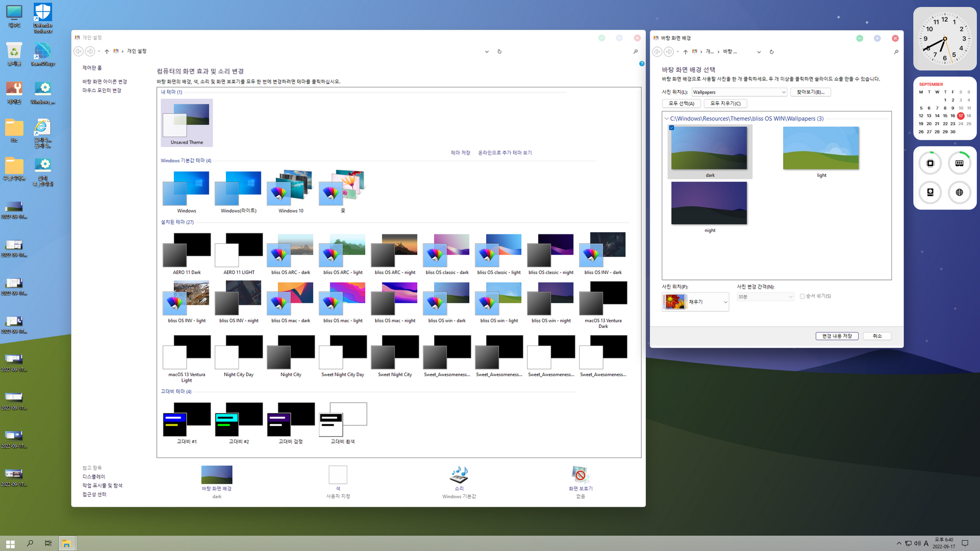Open 작업 표시줄 및 탐색 link
The image size is (980, 551).
102,485
